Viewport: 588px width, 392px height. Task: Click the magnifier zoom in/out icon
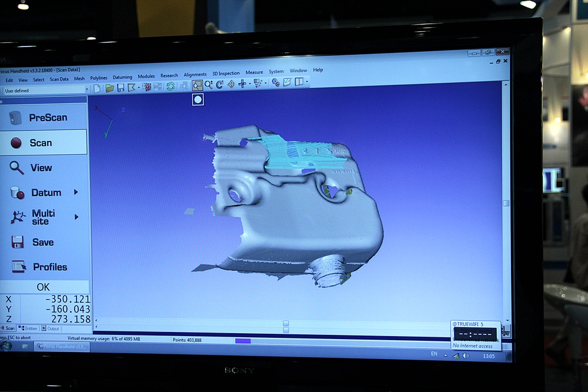[209, 85]
